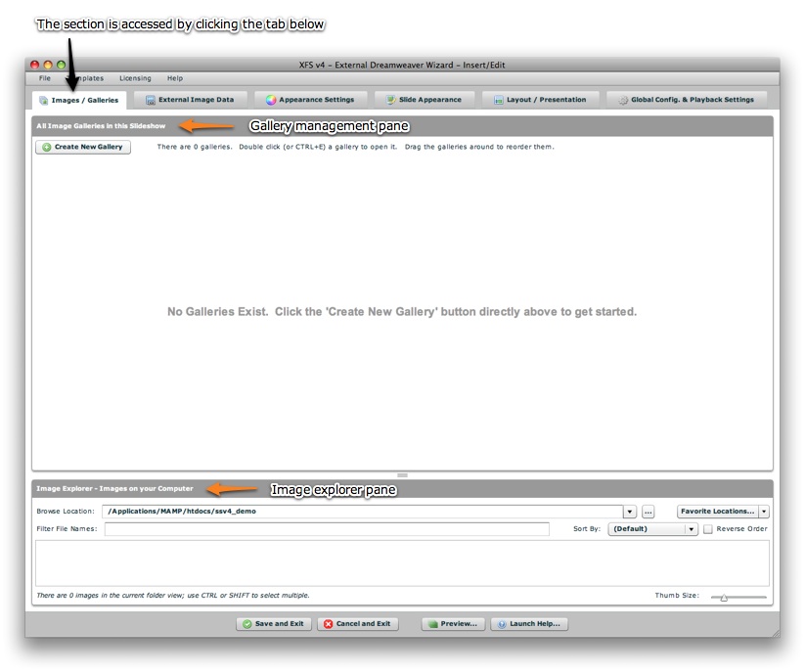
Task: Open the File menu
Action: click(45, 78)
